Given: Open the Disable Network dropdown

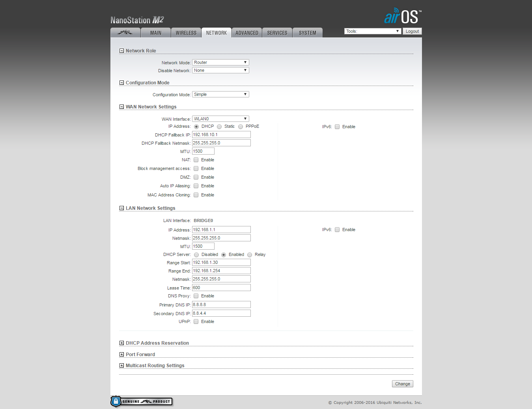Looking at the screenshot, I should (220, 70).
